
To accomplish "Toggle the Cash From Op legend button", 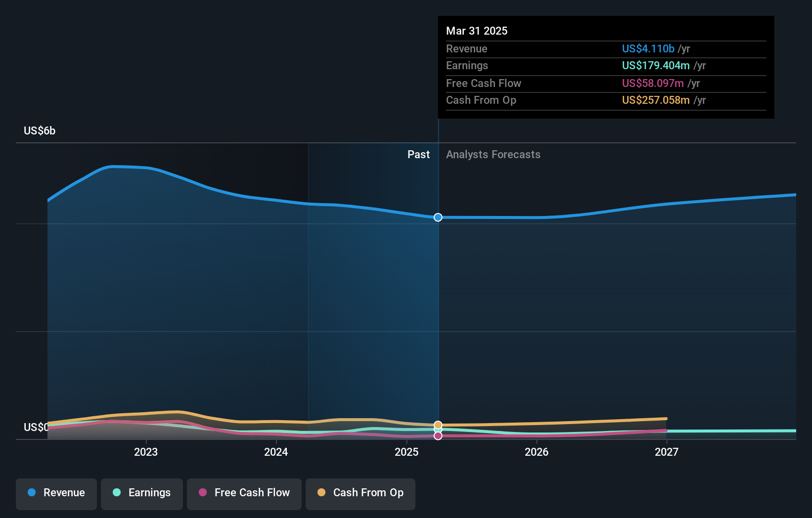I will 361,494.
